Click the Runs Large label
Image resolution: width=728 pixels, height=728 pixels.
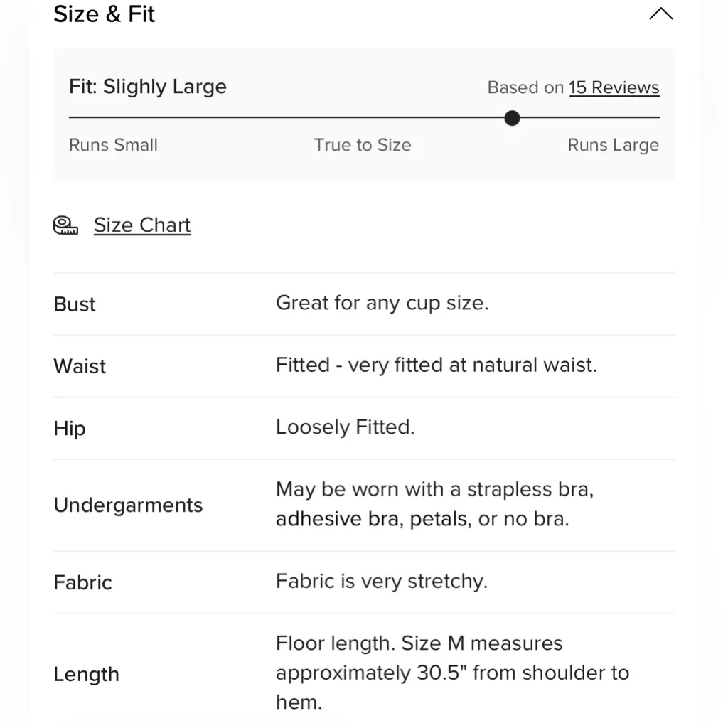click(613, 145)
